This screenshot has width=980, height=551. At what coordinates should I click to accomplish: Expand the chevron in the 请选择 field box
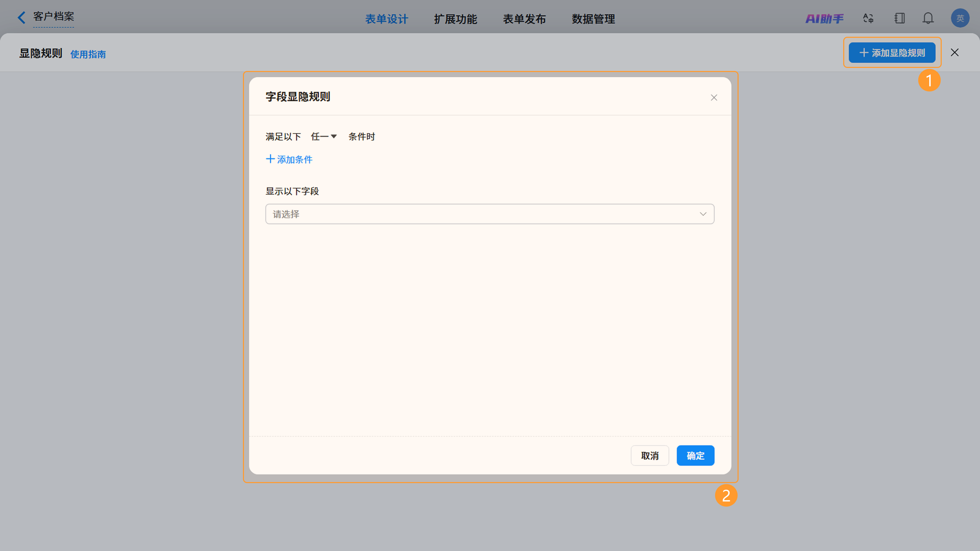click(703, 214)
